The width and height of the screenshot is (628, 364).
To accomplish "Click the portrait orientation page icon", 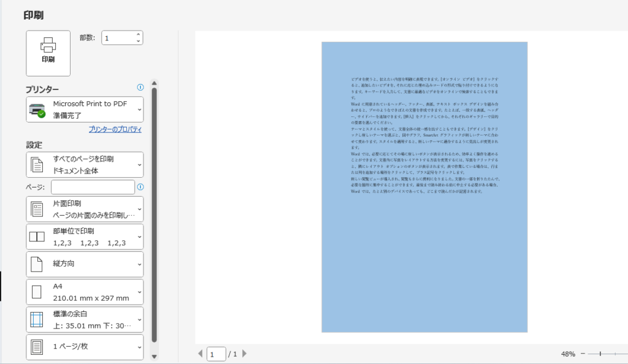I will click(36, 264).
